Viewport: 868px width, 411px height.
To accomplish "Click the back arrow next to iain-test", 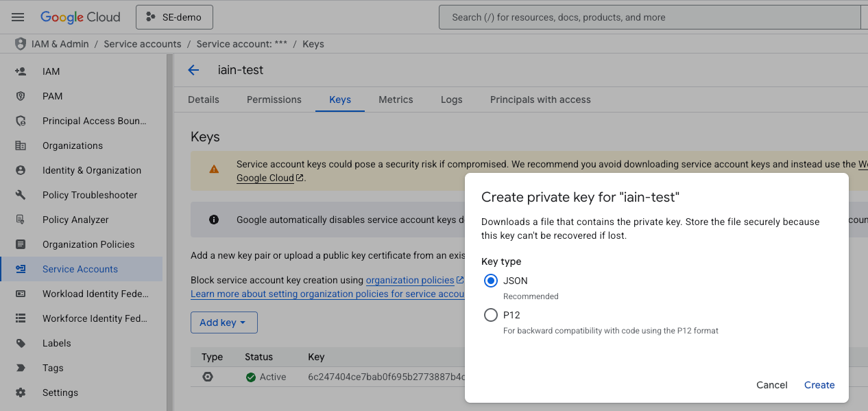I will point(193,70).
